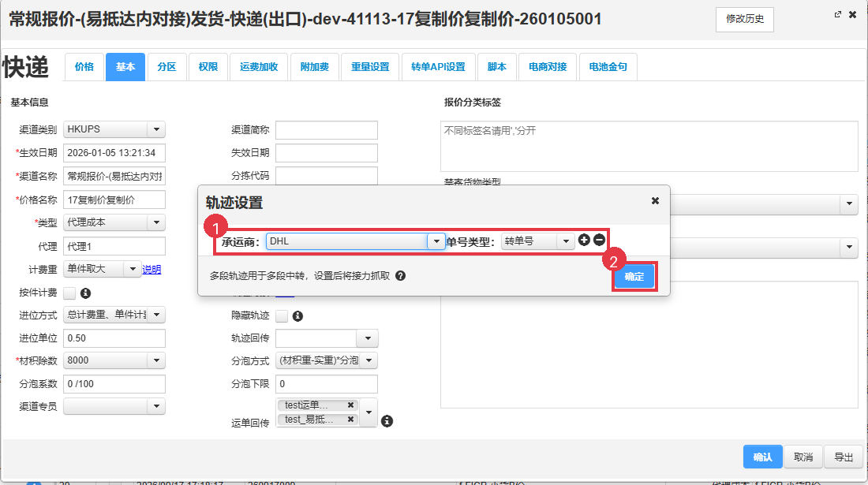Remove carrier row with minus icon
868x485 pixels.
599,240
